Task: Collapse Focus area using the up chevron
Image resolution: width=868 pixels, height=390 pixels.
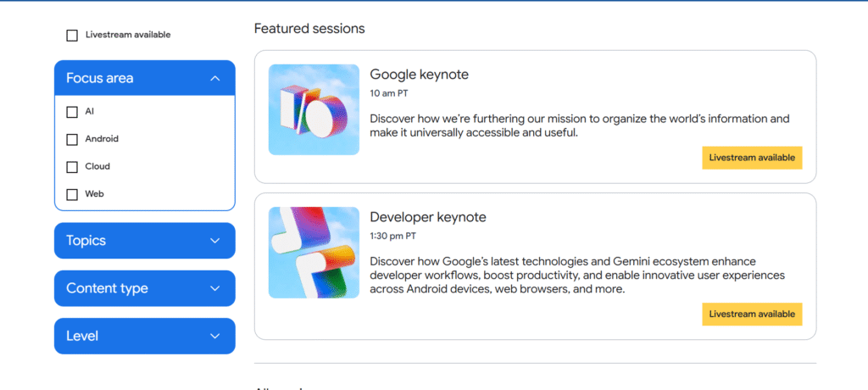Action: coord(215,78)
